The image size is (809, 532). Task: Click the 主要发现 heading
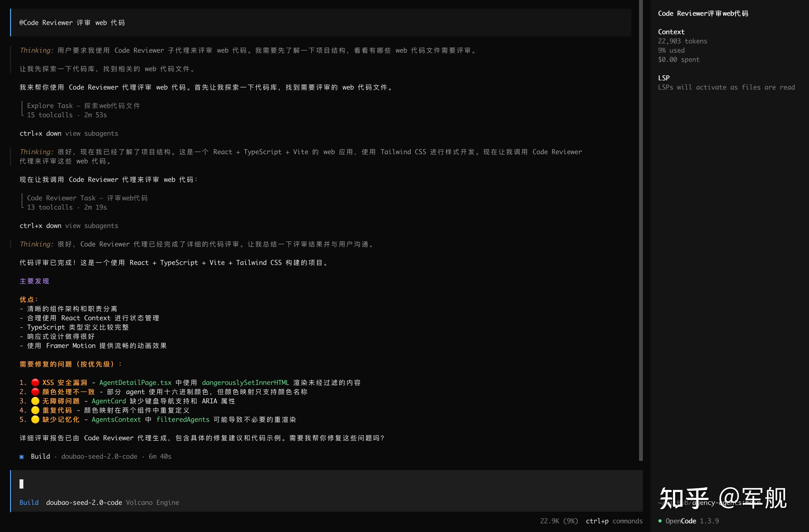34,281
